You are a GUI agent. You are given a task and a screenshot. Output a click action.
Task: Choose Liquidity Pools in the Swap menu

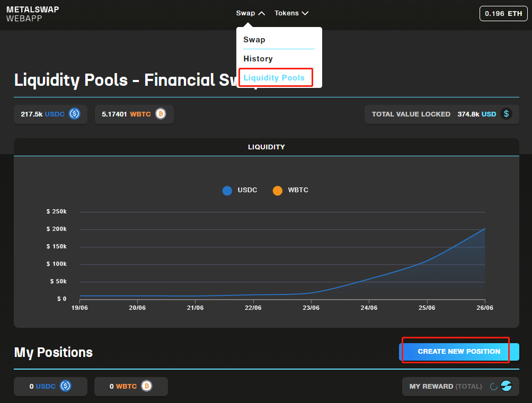(274, 78)
